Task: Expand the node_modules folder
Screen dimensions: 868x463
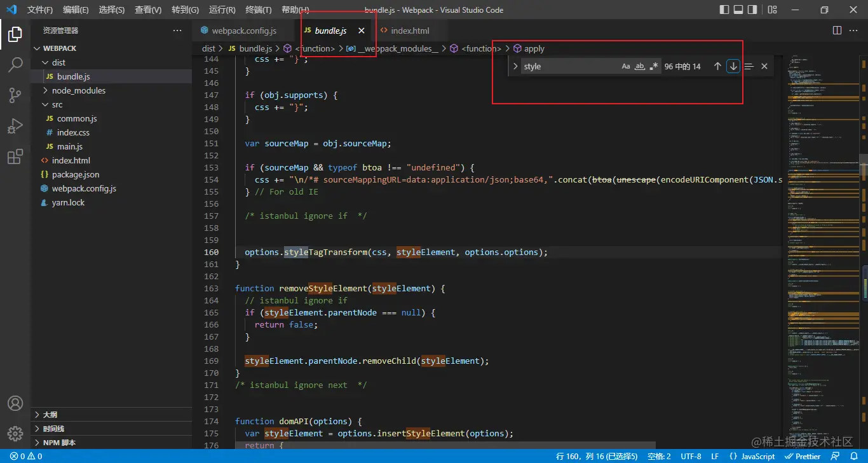Action: click(x=111, y=90)
